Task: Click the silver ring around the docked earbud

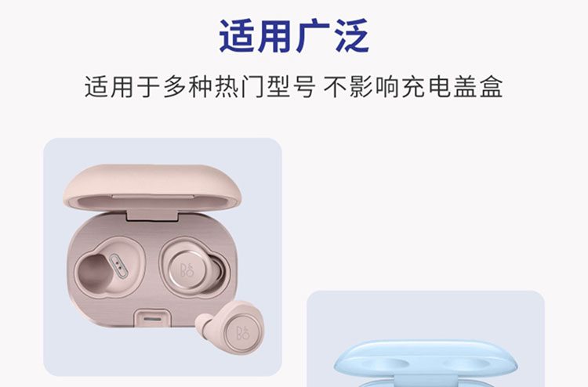Action: point(187,269)
